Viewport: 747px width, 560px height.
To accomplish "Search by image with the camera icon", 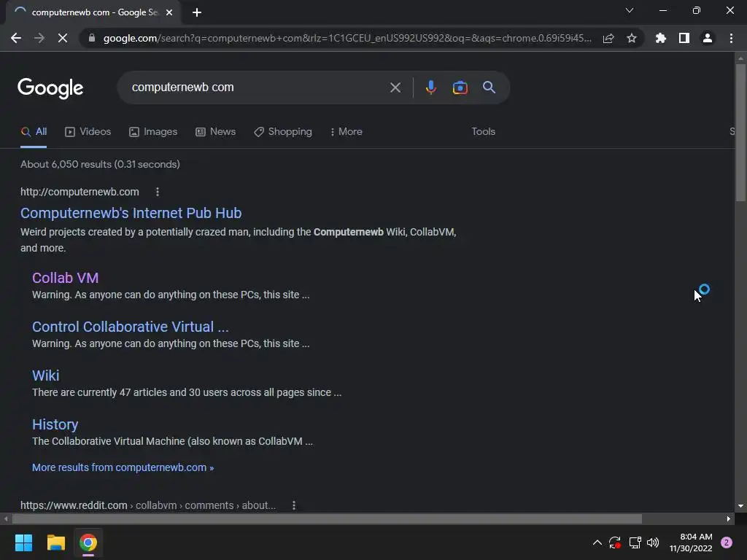I will [x=460, y=87].
